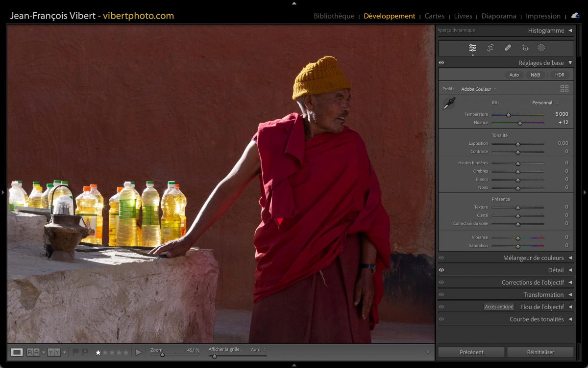Activate the Red Eye correction tool
Screen dimensions: 588x368
[525, 48]
